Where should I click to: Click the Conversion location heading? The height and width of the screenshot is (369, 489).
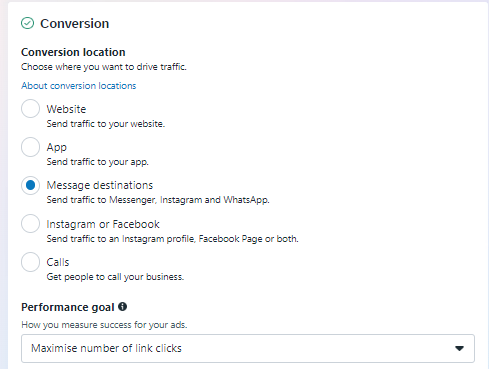(73, 52)
